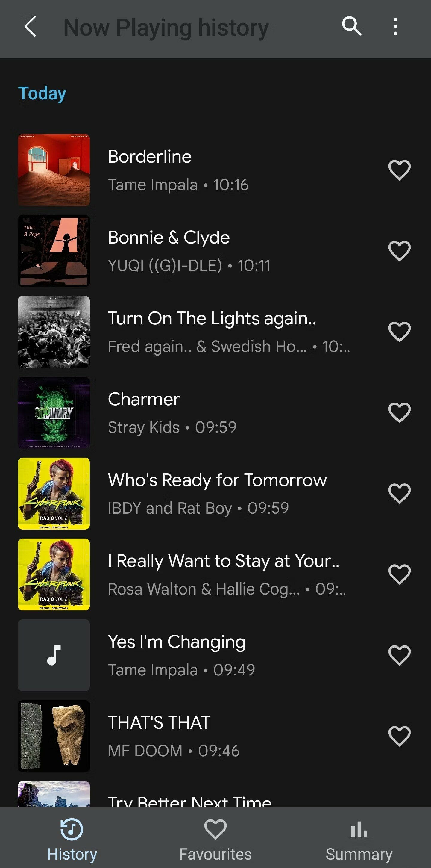This screenshot has width=431, height=868.
Task: Select the History tab
Action: (x=72, y=839)
